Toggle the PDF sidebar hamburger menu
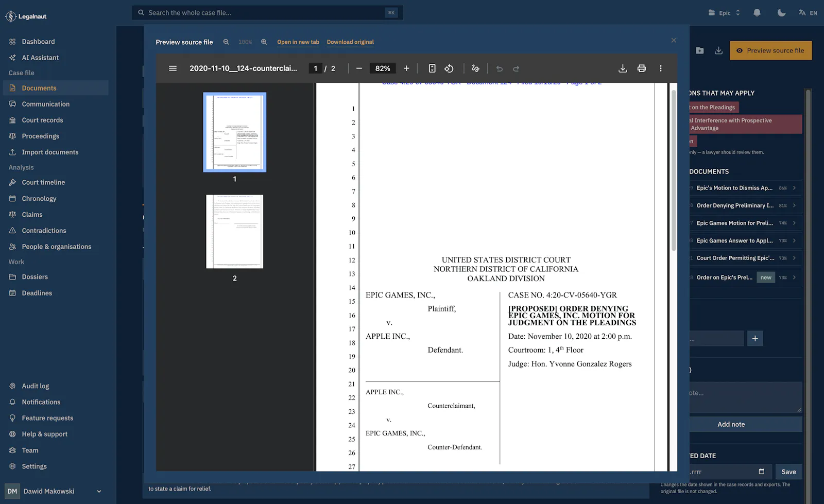This screenshot has width=824, height=504. pos(173,68)
